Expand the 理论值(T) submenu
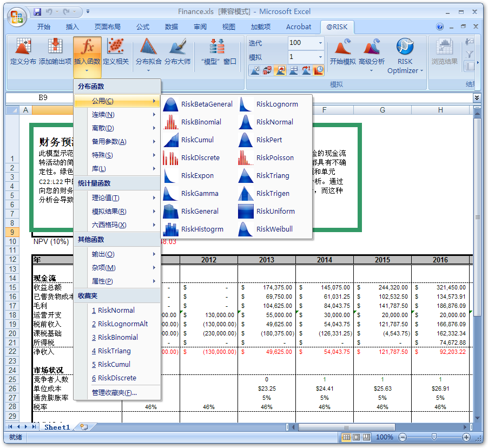The height and width of the screenshot is (448, 488). pos(117,198)
